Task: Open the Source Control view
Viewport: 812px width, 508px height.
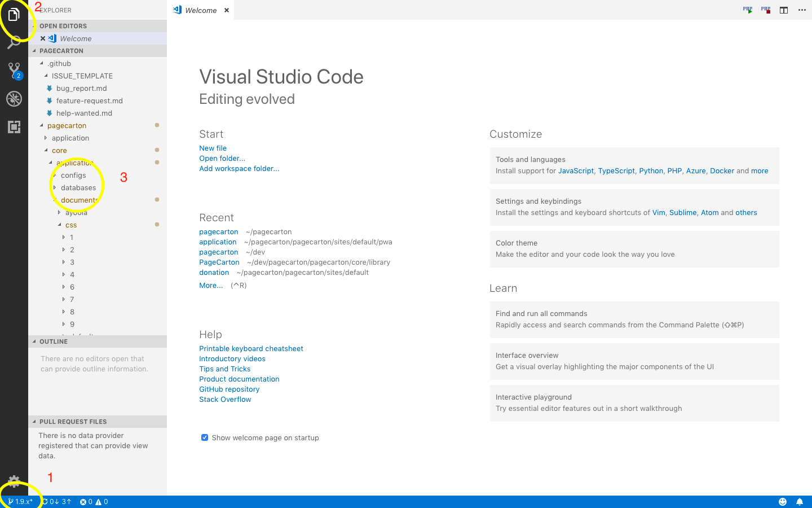Action: coord(14,71)
